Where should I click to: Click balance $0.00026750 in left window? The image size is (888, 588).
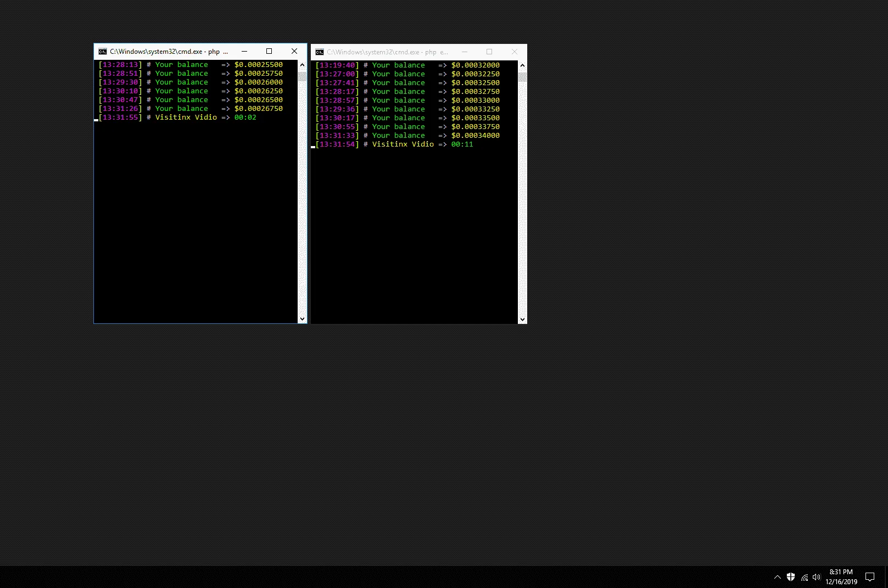(x=259, y=109)
